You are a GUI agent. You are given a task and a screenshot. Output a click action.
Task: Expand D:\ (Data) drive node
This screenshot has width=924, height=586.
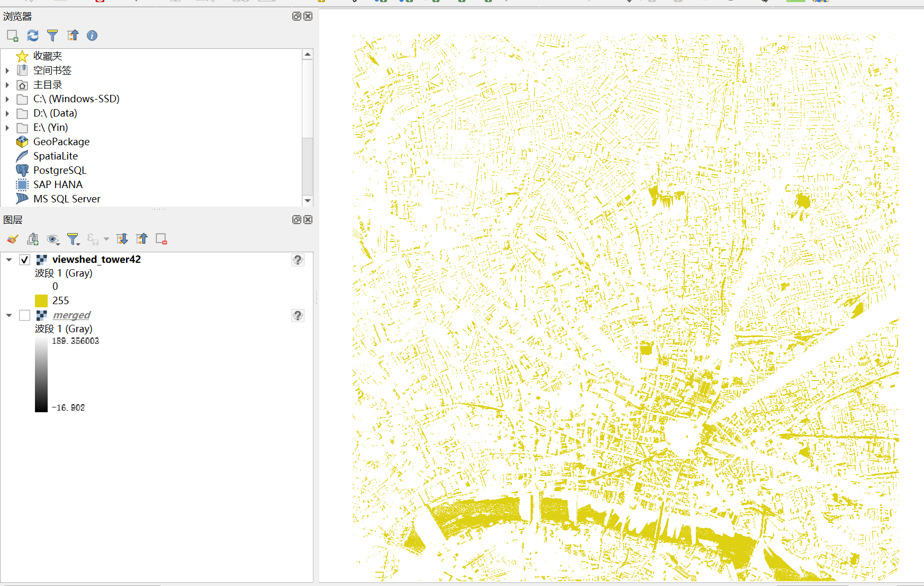[7, 113]
